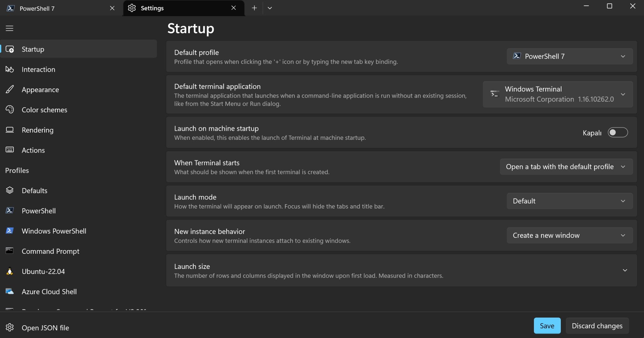Open JSON file from sidebar bottom
This screenshot has width=644, height=338.
coord(45,328)
